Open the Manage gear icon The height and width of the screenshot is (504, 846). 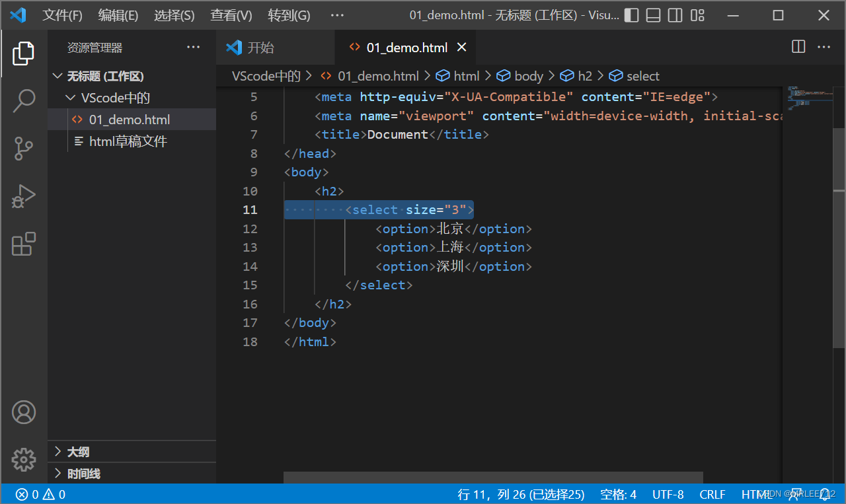click(24, 460)
